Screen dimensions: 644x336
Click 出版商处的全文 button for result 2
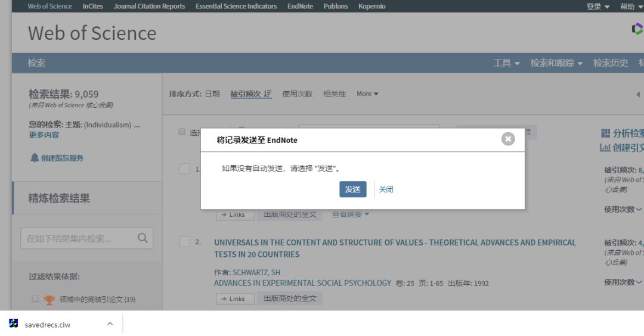290,298
